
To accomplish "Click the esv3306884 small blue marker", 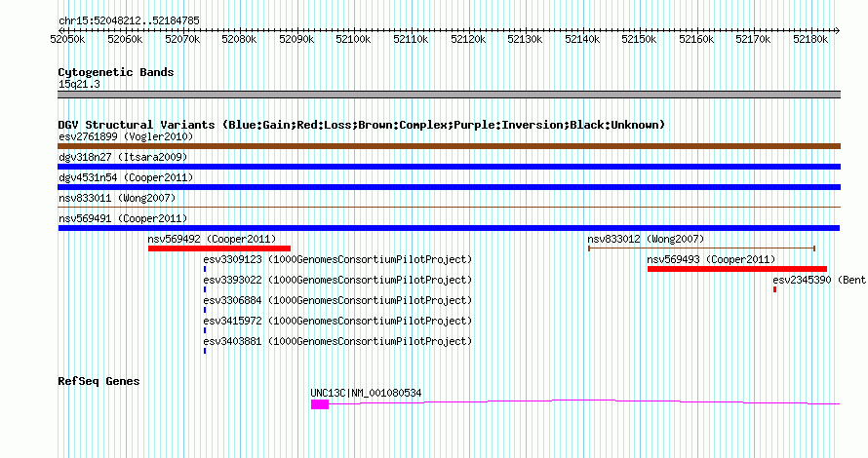I will [x=205, y=310].
